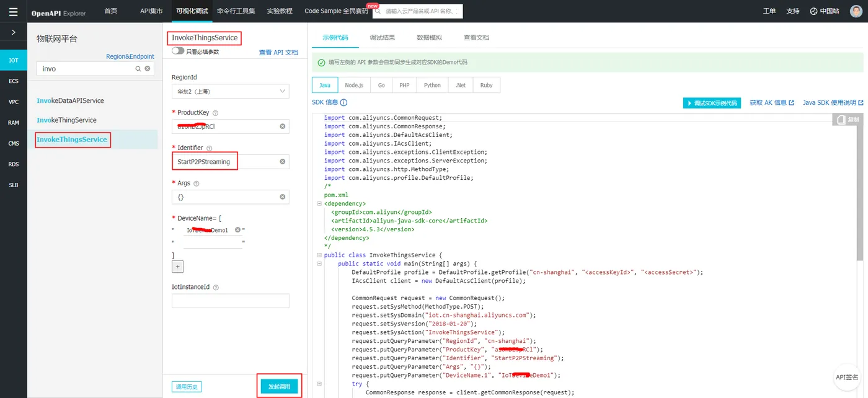Open the RegionId dropdown

(x=231, y=91)
